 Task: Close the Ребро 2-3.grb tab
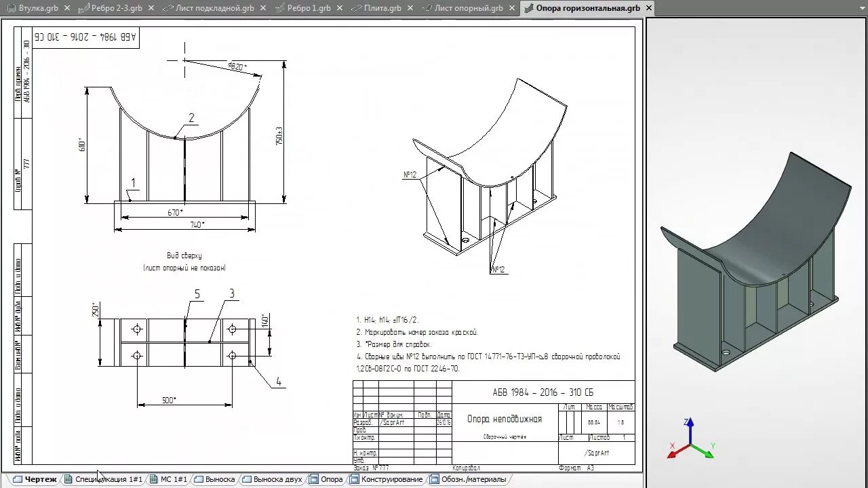click(151, 8)
